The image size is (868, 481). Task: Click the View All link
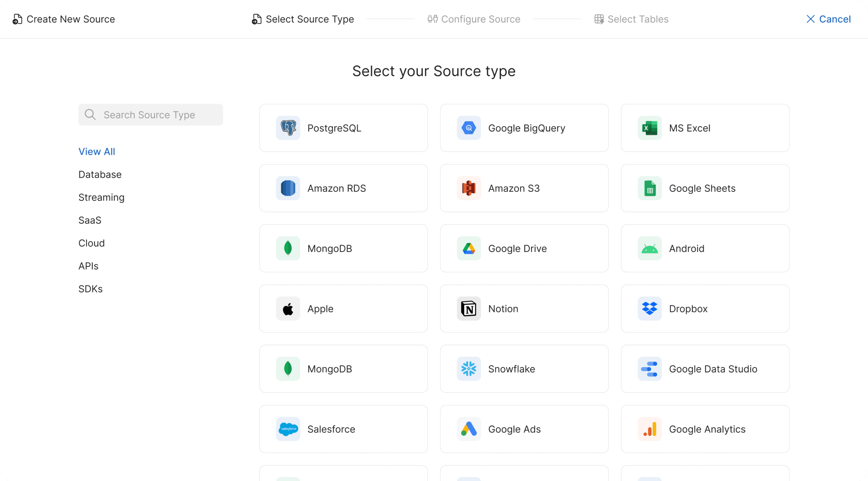[x=97, y=151]
